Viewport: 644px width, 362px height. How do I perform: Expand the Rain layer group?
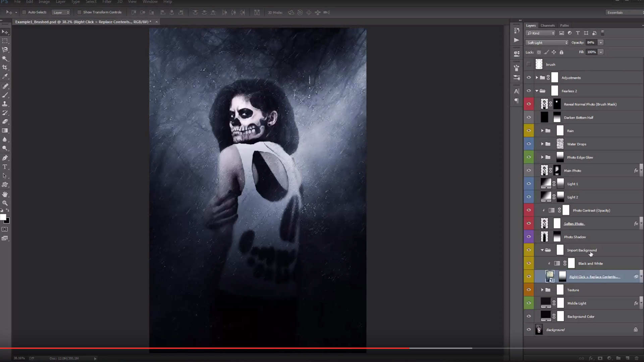pos(542,131)
